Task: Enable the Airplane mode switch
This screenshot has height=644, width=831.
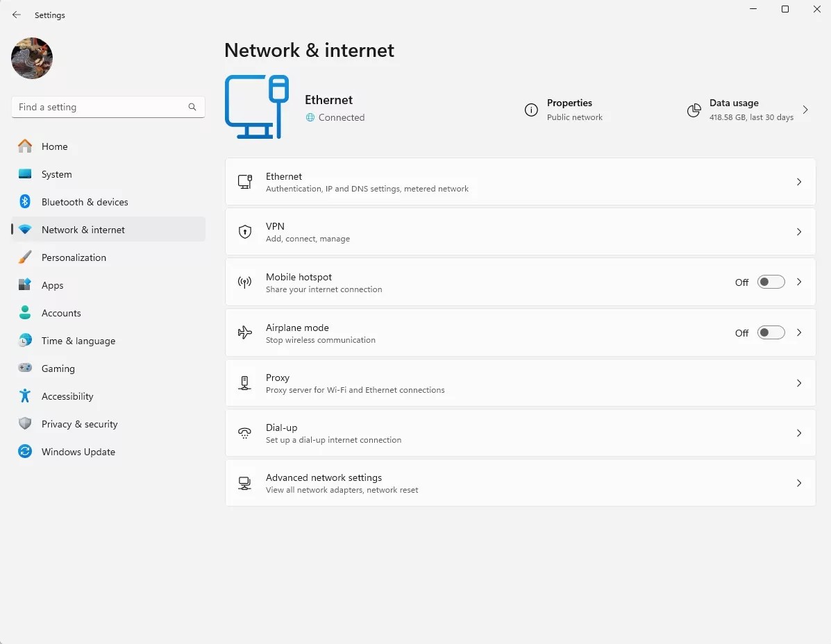Action: tap(771, 332)
